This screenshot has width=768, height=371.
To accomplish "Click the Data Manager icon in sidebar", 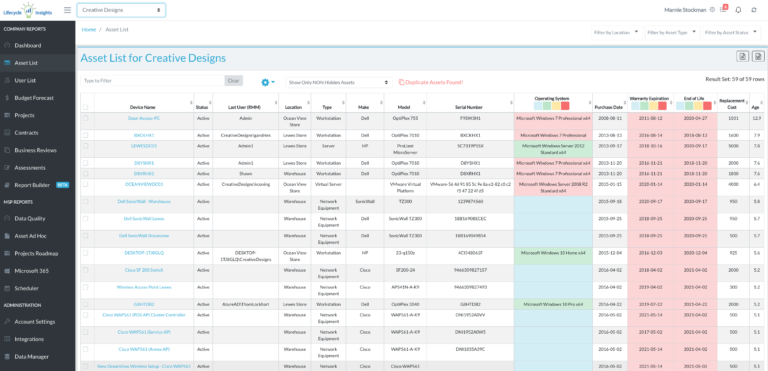I will click(x=7, y=357).
